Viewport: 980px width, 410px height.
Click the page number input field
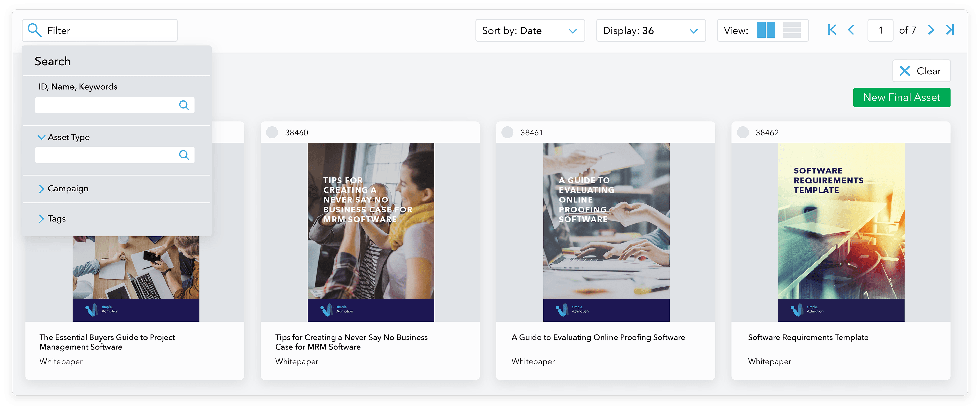[x=880, y=30]
